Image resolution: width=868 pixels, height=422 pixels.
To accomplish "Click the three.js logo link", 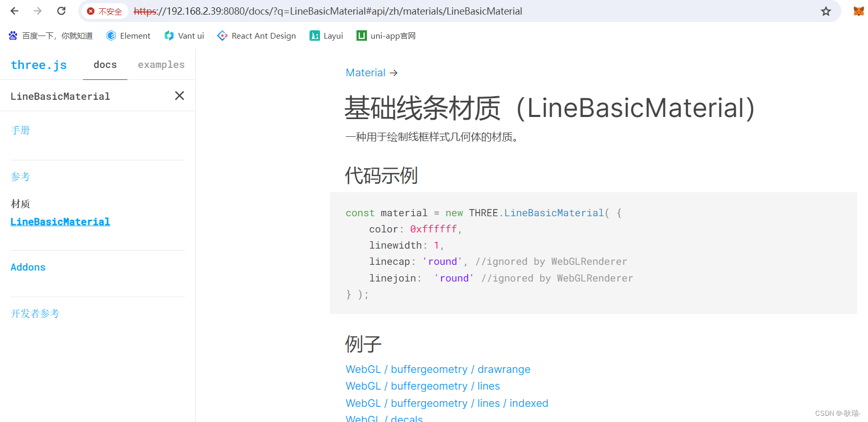I will coord(39,65).
